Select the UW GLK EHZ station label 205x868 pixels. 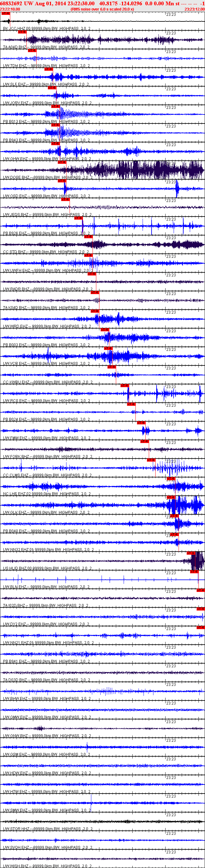[47, 512]
